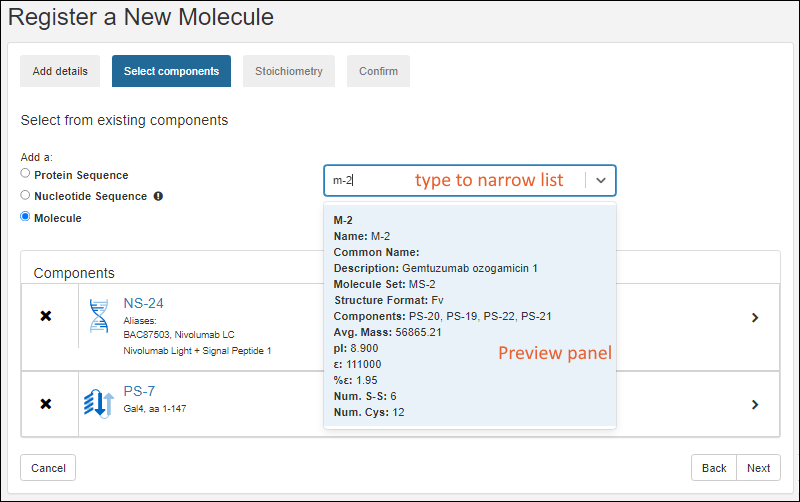Image resolution: width=800 pixels, height=502 pixels.
Task: Click the Back button
Action: click(x=713, y=468)
